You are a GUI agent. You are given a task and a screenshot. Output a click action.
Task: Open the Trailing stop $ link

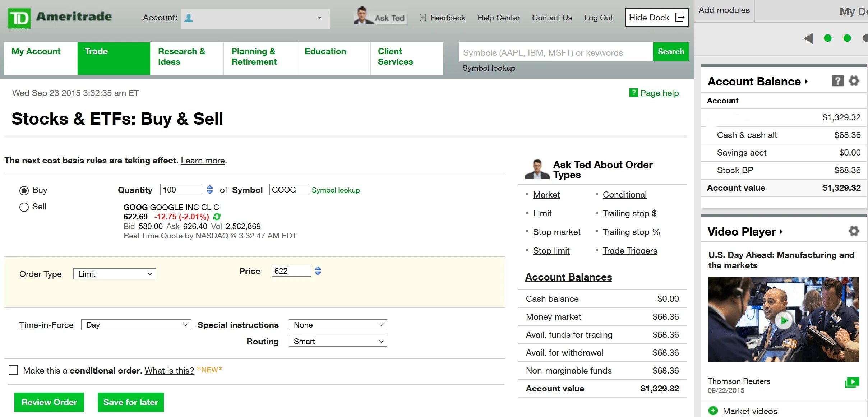pyautogui.click(x=629, y=213)
